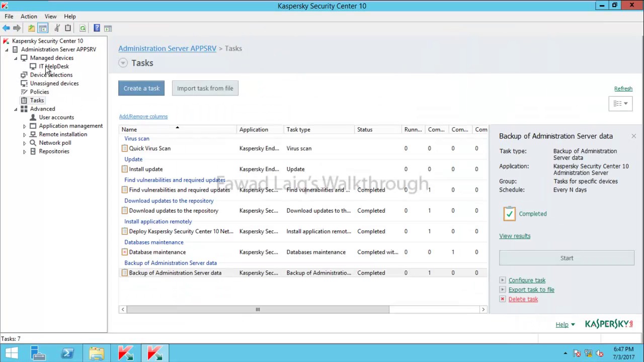Click the Unassigned devices monitor icon
Screen dimensions: 644x362
tap(24, 83)
